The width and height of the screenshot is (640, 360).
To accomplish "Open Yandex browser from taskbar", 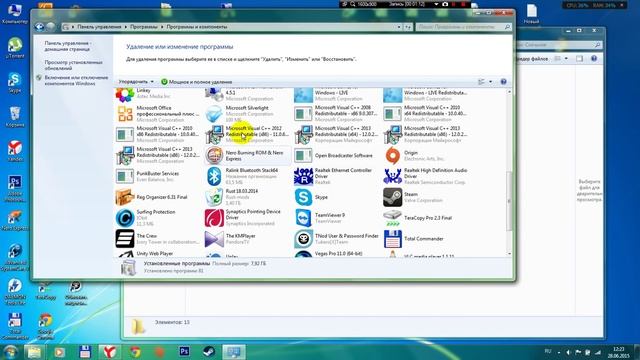I will 109,351.
